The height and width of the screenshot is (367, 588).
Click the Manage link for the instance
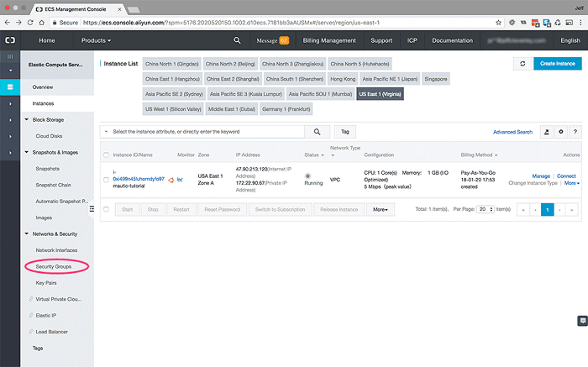tap(541, 176)
